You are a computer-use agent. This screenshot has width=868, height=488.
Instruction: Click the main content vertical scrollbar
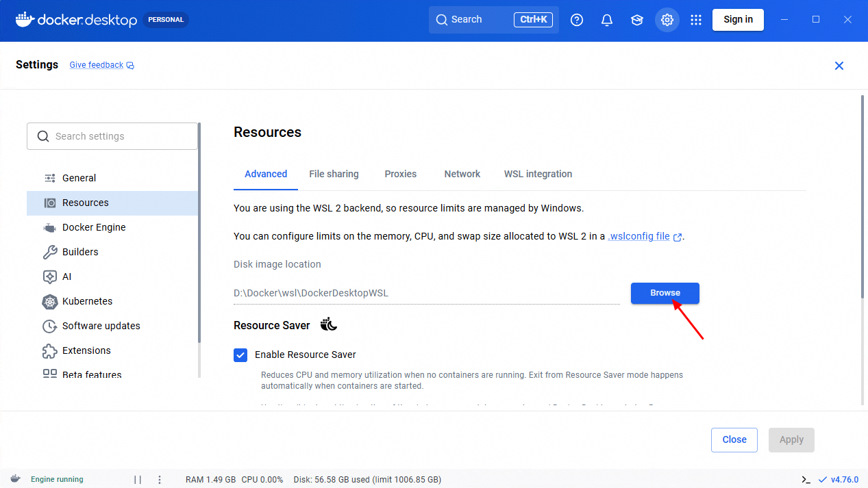click(862, 197)
